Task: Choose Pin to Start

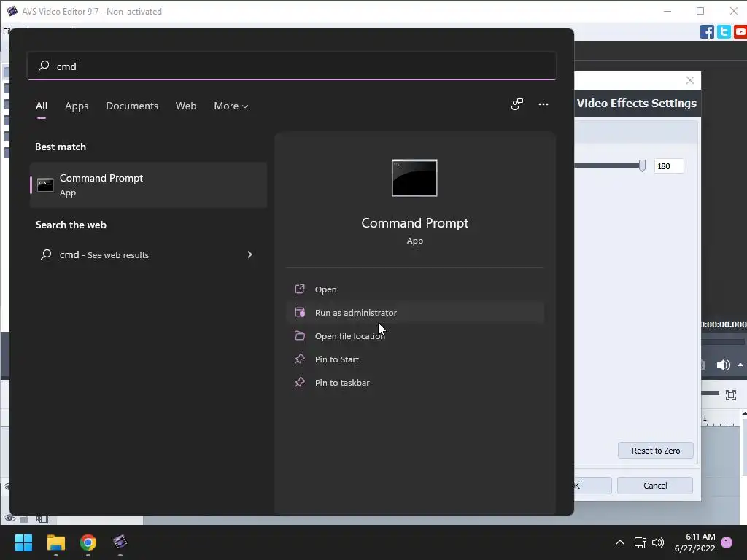Action: (415, 359)
